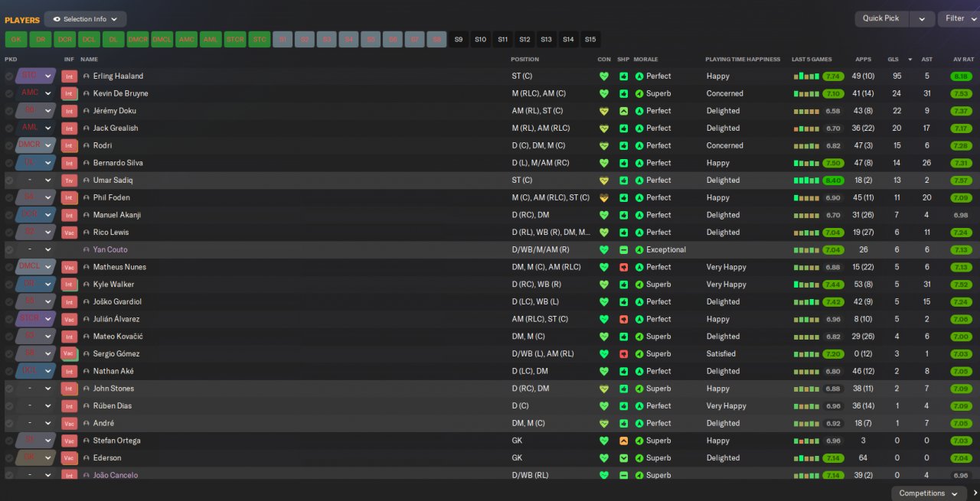Sort by AV RAT column header

pyautogui.click(x=963, y=59)
